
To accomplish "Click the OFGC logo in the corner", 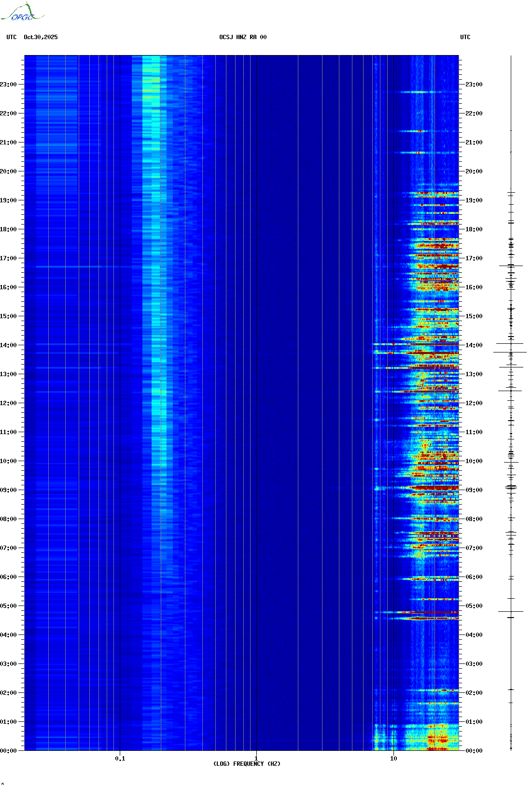I will (x=22, y=13).
